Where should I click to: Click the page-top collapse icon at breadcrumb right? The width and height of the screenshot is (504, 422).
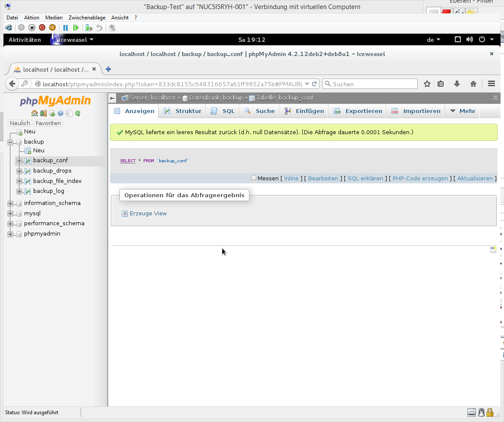click(x=495, y=98)
